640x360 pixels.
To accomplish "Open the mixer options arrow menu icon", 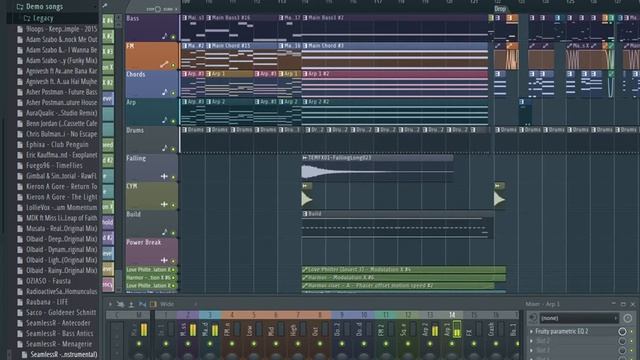I will pos(110,304).
